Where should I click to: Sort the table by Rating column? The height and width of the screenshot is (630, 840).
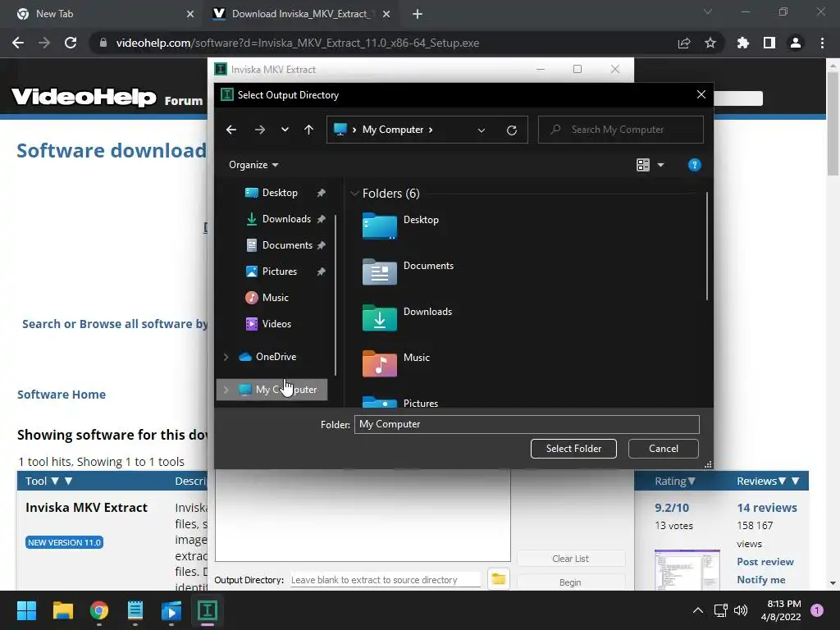point(674,481)
